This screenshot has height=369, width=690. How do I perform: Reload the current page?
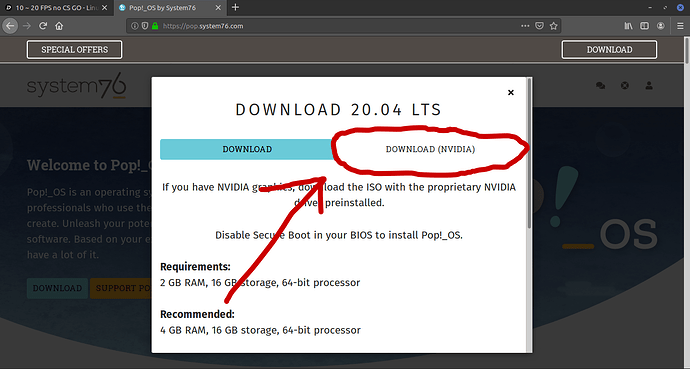click(x=43, y=26)
